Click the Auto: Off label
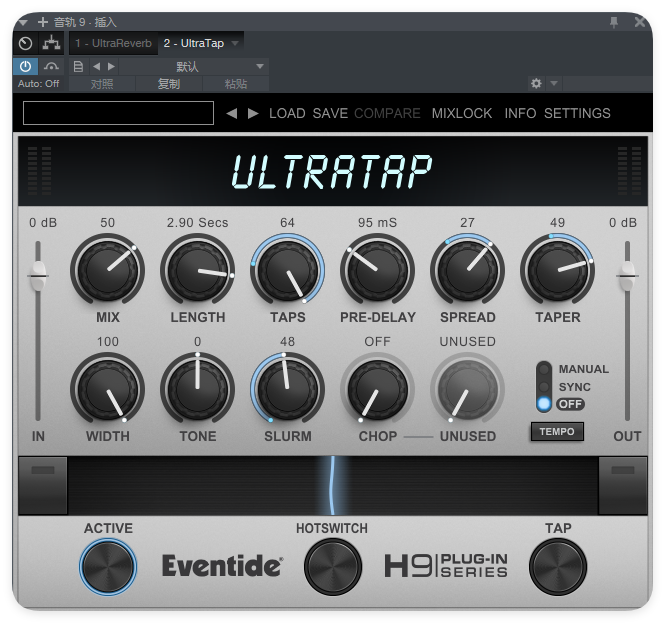 [x=39, y=84]
